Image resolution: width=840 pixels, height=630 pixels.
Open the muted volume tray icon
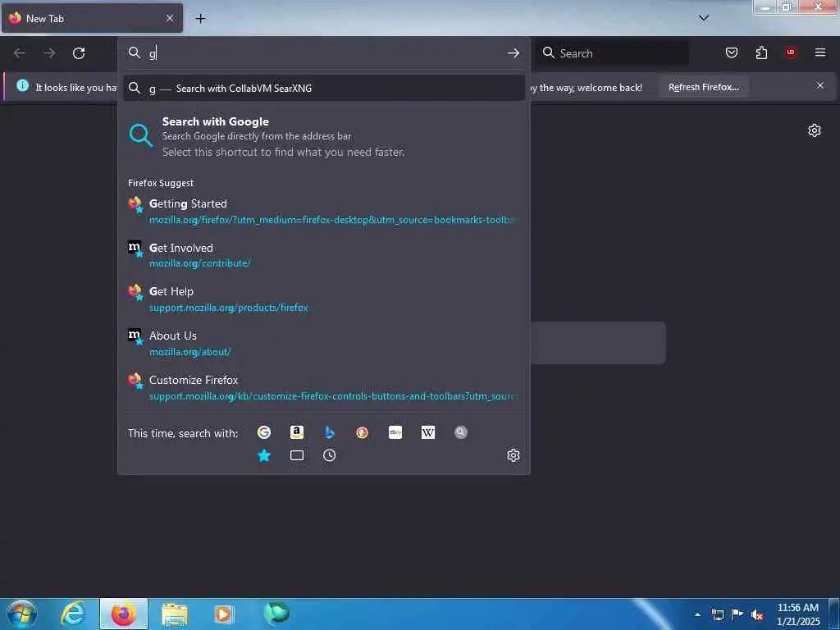757,614
